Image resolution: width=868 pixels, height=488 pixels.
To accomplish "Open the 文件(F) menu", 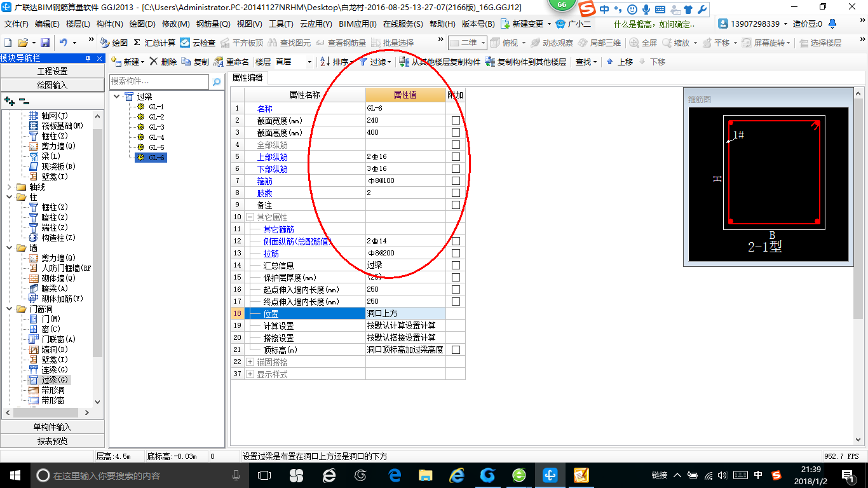I will click(17, 24).
